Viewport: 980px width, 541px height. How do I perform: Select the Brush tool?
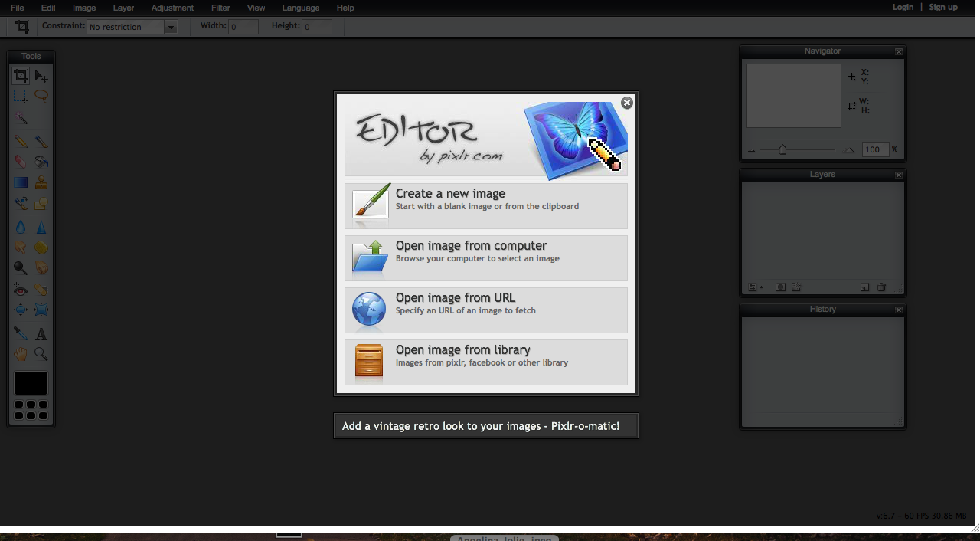click(x=41, y=141)
